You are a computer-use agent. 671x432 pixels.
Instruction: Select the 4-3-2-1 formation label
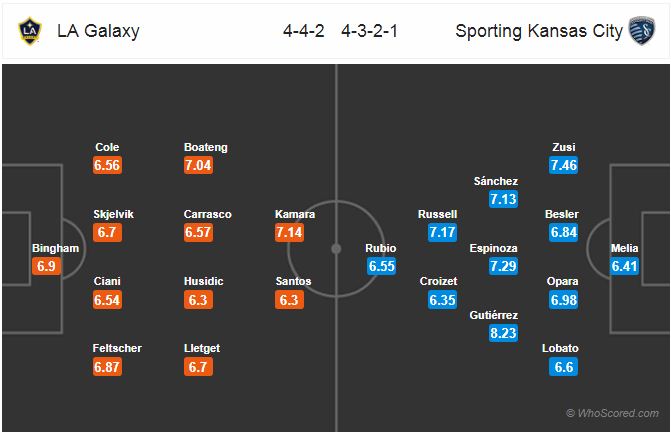370,31
